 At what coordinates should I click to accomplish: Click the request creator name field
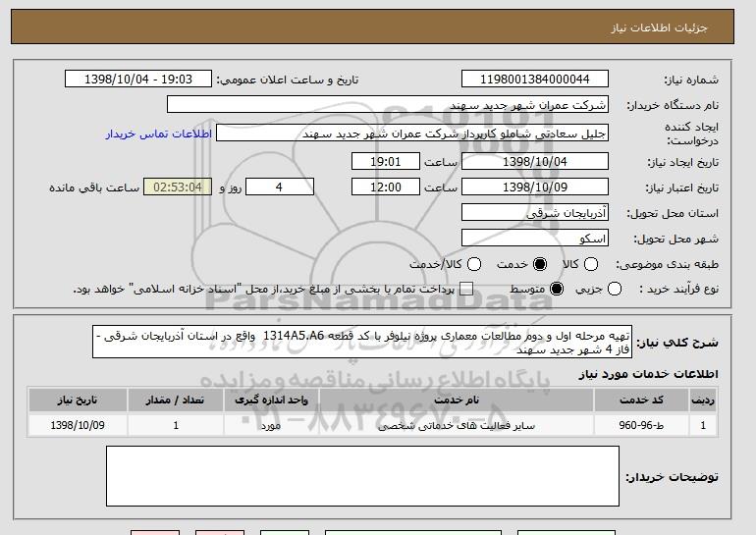point(412,134)
